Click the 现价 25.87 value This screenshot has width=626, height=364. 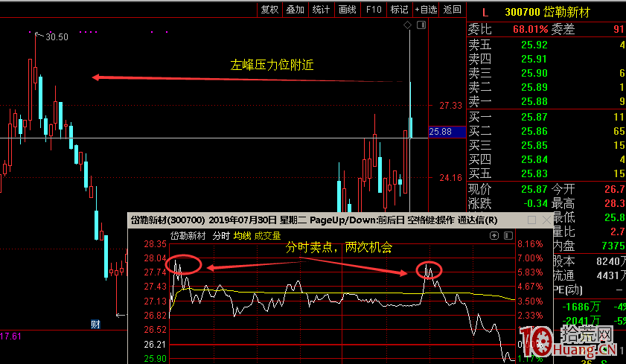(534, 189)
